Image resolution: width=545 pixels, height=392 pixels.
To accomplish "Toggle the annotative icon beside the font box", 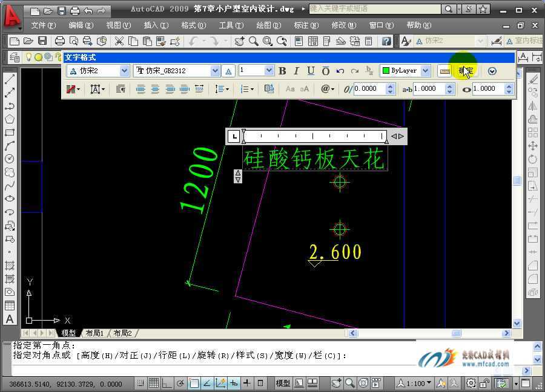I will coord(228,71).
